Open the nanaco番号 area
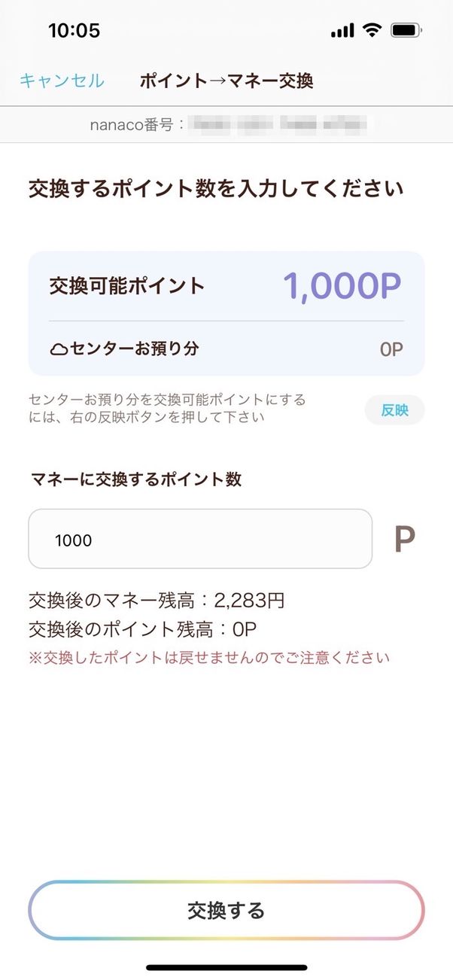 coord(226,125)
